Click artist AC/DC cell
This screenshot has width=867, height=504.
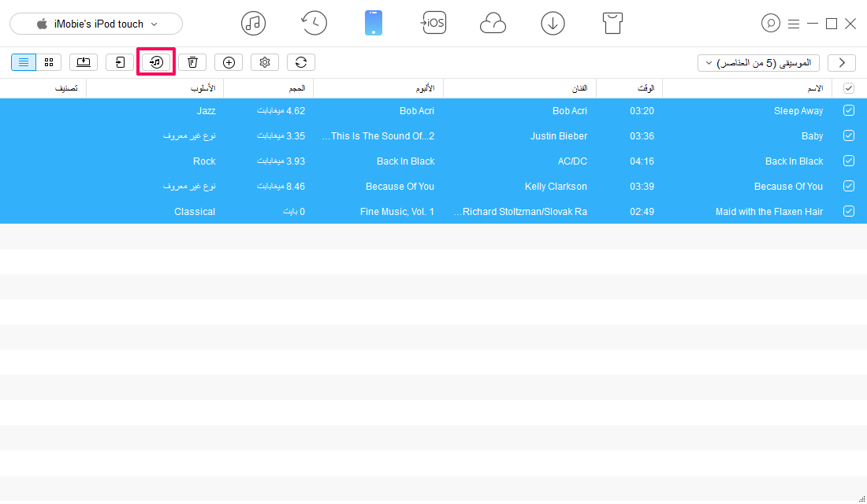(572, 161)
